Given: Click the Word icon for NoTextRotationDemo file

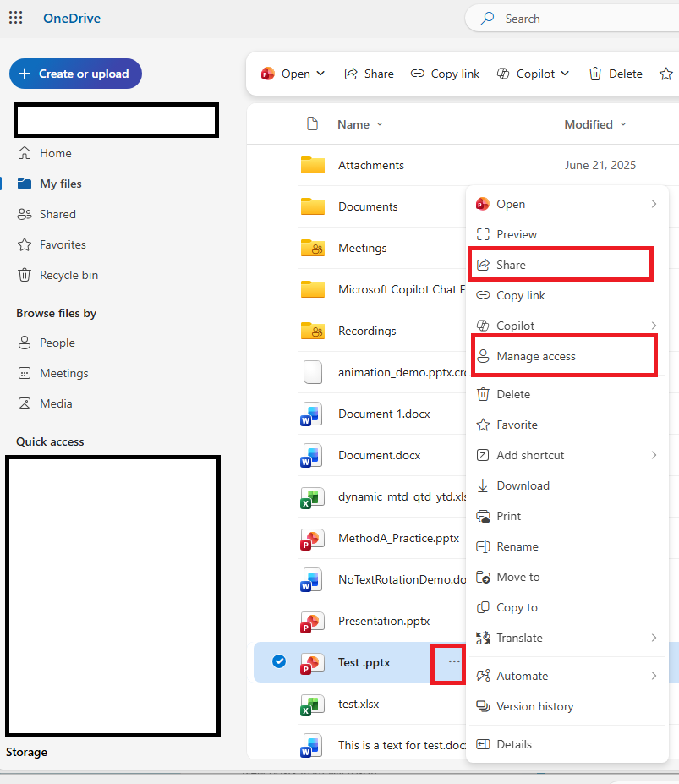Looking at the screenshot, I should pos(311,580).
